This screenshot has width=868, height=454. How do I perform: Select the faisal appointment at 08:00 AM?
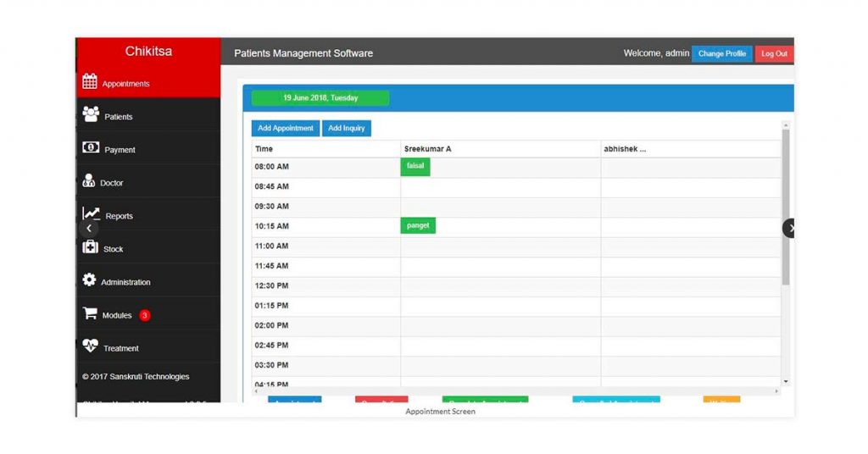[415, 167]
